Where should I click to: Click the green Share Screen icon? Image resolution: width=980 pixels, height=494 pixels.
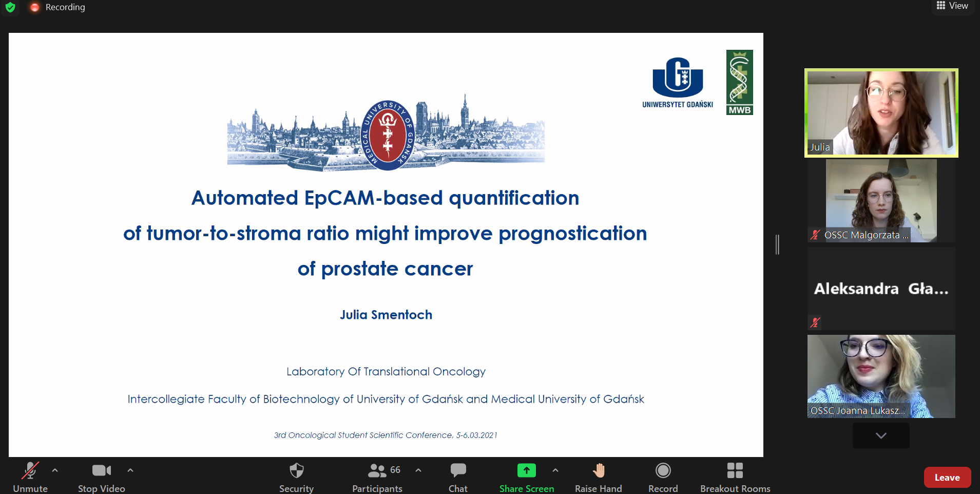coord(526,470)
